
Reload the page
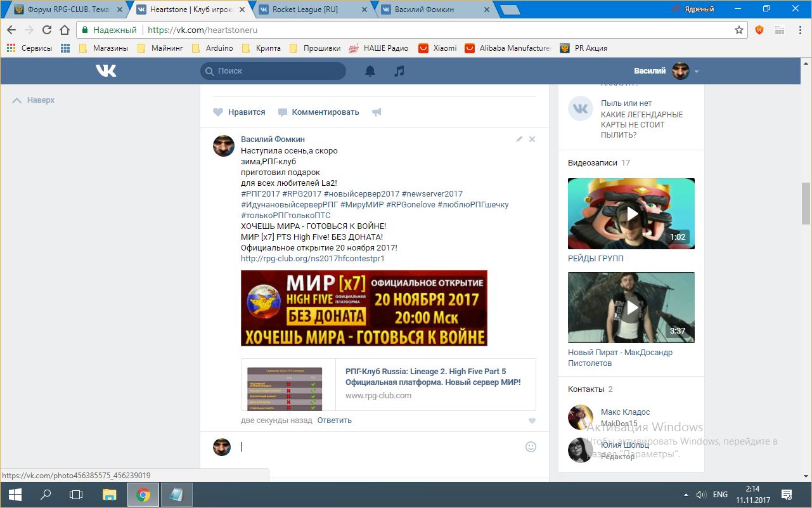click(x=47, y=30)
